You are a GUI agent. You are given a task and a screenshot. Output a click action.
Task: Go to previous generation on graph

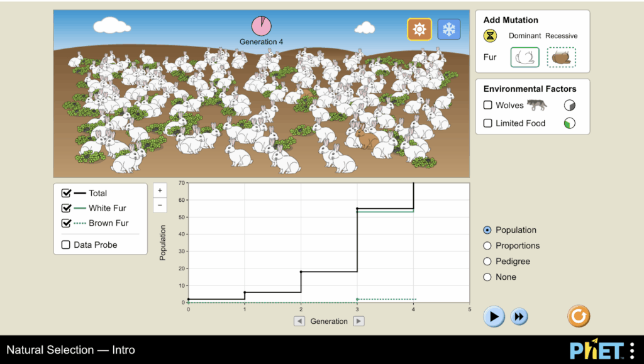[299, 321]
